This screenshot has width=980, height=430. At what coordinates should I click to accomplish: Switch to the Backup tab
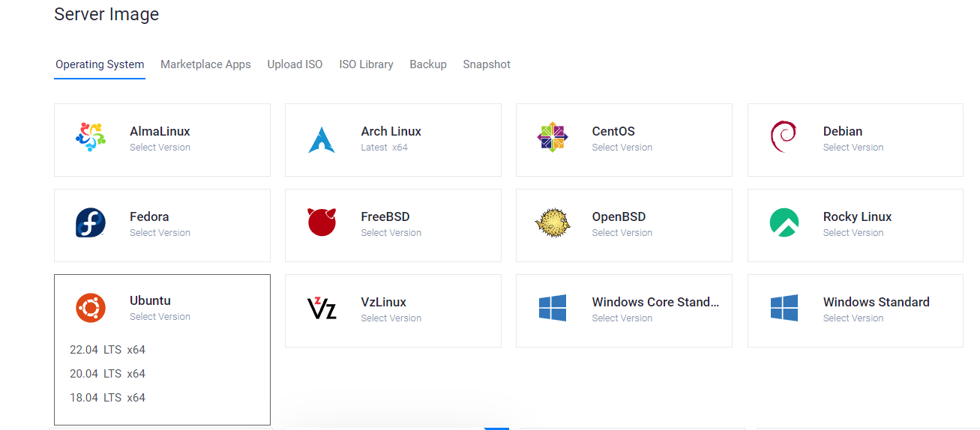(x=428, y=64)
